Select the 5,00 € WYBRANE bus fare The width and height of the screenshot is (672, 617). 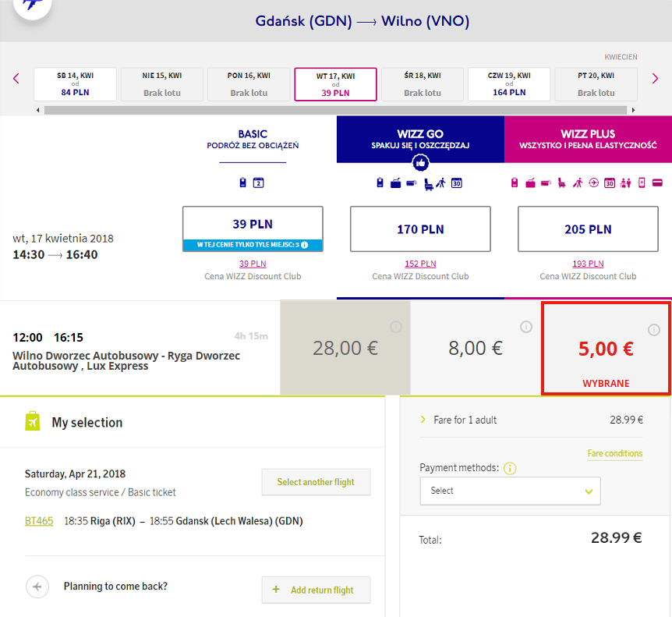(x=606, y=348)
